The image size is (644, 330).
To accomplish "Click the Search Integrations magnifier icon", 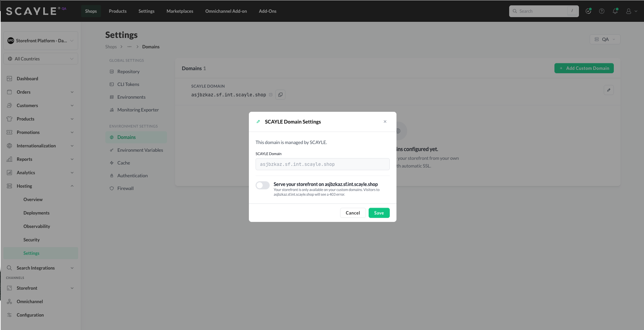I will coord(9,268).
